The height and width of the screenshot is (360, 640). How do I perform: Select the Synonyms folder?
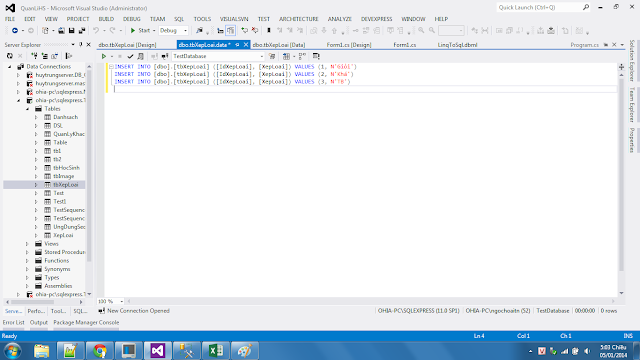57,269
